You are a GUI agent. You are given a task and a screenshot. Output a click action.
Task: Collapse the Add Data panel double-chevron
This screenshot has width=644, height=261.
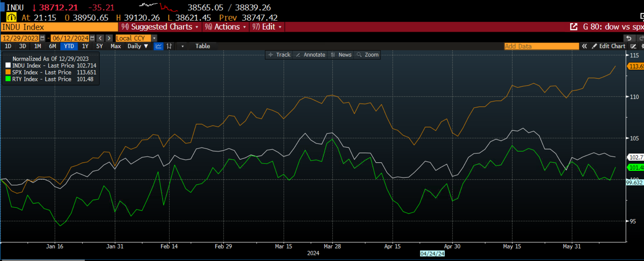pos(584,46)
